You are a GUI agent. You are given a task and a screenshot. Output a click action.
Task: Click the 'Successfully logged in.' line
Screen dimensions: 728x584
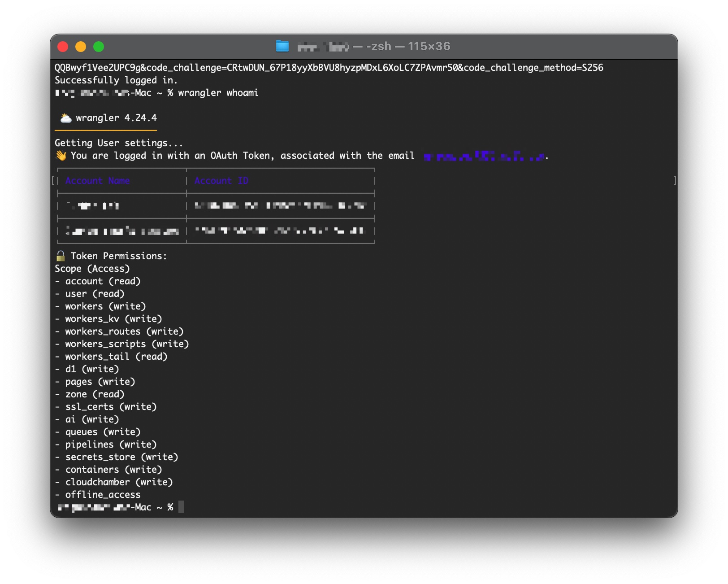116,80
